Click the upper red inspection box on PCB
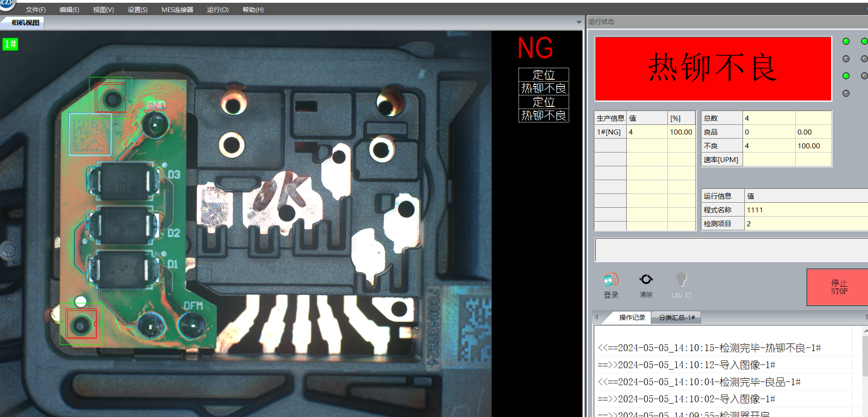Screen dimensions: 868x417 (110, 98)
